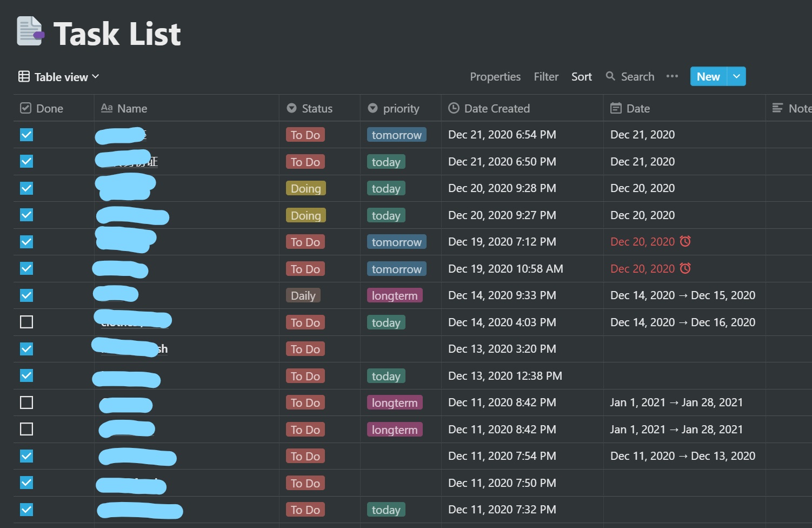Click the search magnifier icon

pos(610,76)
